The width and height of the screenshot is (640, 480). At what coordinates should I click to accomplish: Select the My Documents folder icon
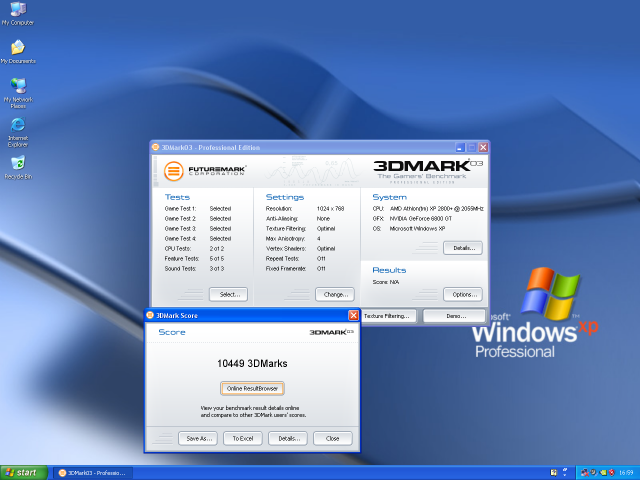pyautogui.click(x=18, y=52)
